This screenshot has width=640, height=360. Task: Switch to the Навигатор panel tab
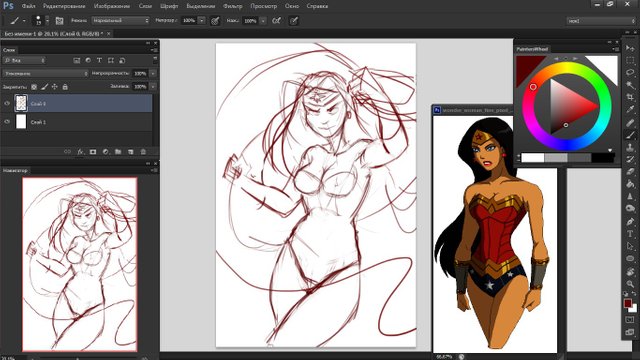point(15,170)
